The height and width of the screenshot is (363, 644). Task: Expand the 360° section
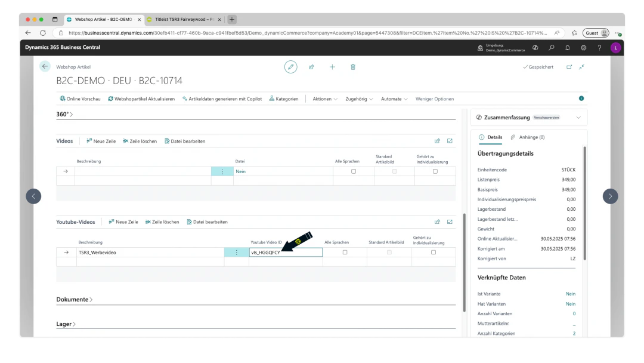[64, 114]
